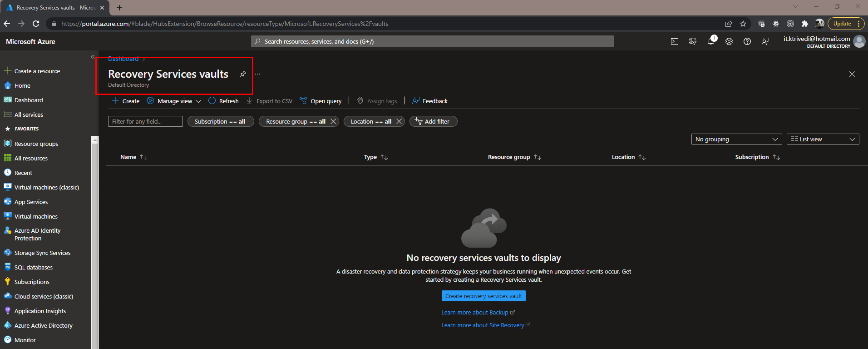Viewport: 868px width, 349px height.
Task: Bookmark this page with star icon
Action: [x=743, y=24]
